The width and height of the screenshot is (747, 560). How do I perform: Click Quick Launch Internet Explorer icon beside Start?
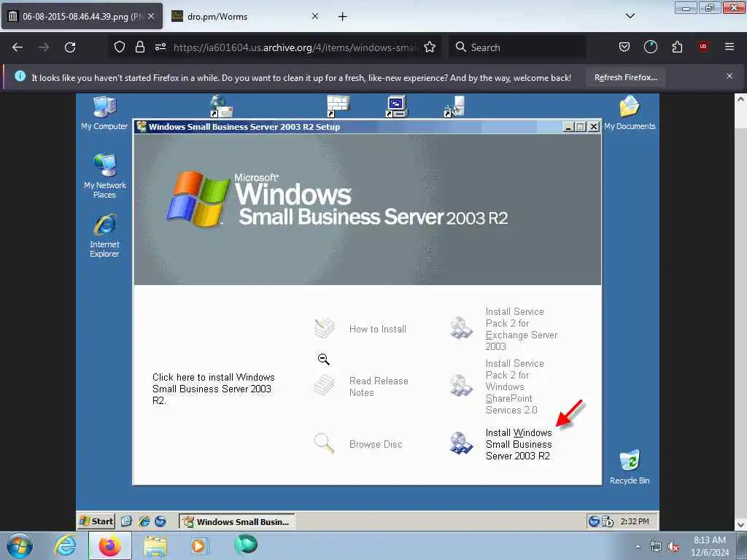(x=144, y=521)
